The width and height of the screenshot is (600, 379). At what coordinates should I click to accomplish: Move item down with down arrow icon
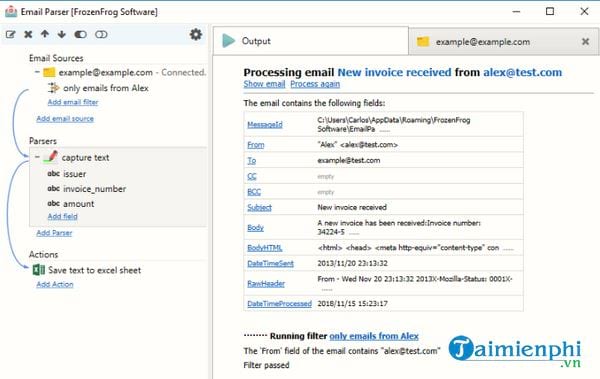tap(62, 34)
